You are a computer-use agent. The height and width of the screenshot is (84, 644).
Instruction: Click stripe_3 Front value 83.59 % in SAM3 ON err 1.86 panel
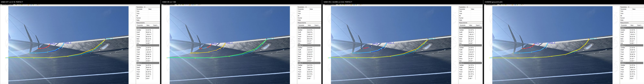click(x=310, y=72)
